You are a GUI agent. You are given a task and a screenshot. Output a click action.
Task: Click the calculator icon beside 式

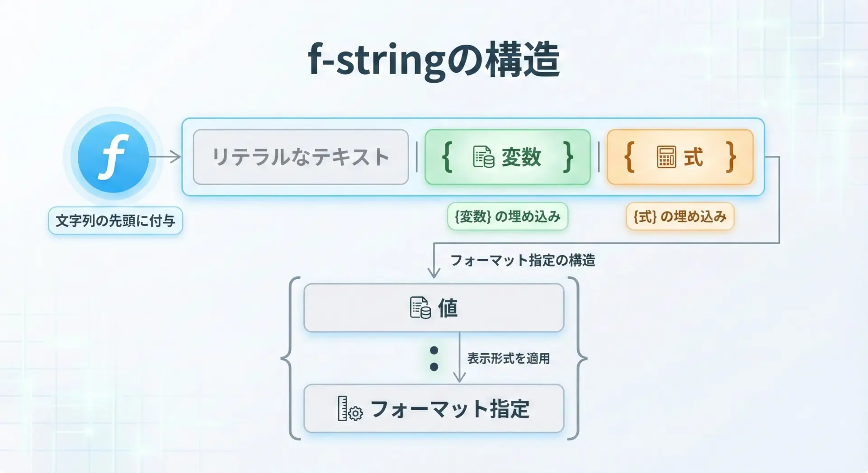click(666, 157)
